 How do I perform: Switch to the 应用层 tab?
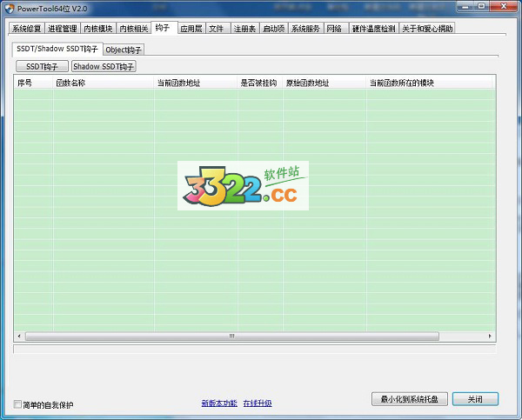click(x=191, y=29)
